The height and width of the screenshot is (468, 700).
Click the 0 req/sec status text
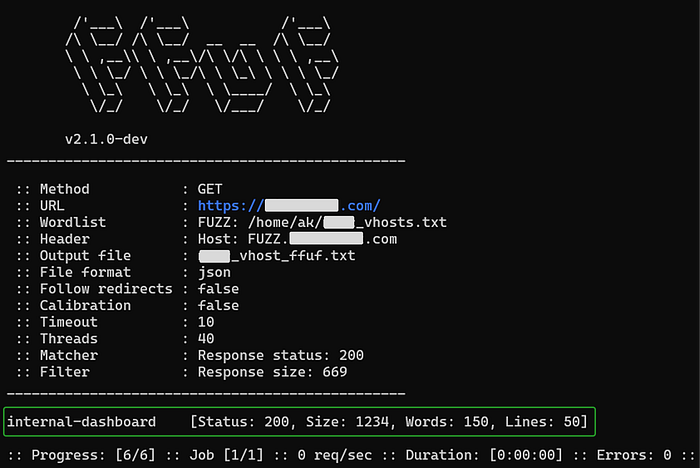(x=335, y=455)
